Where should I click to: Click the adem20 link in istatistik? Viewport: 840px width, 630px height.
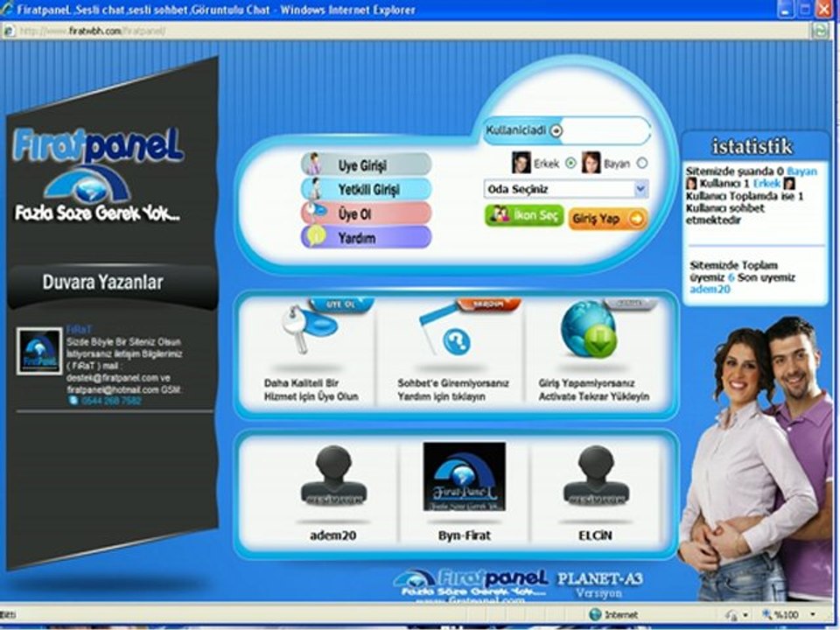coord(710,290)
